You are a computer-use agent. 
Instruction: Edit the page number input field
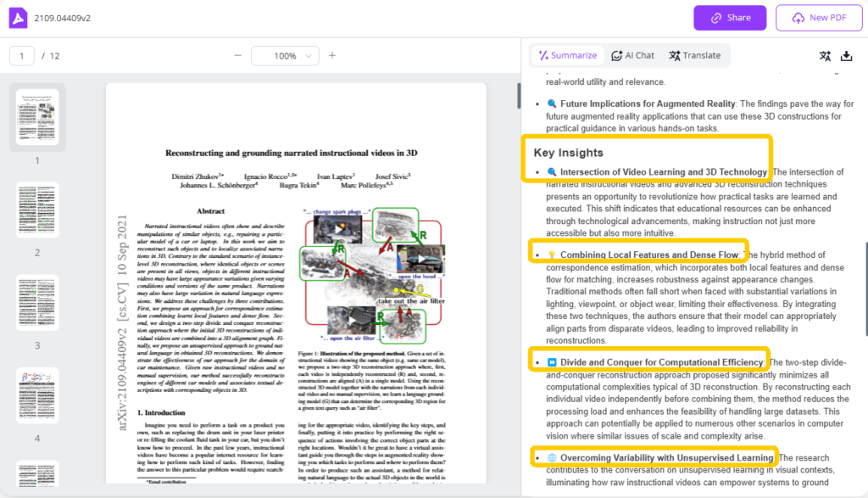[22, 54]
